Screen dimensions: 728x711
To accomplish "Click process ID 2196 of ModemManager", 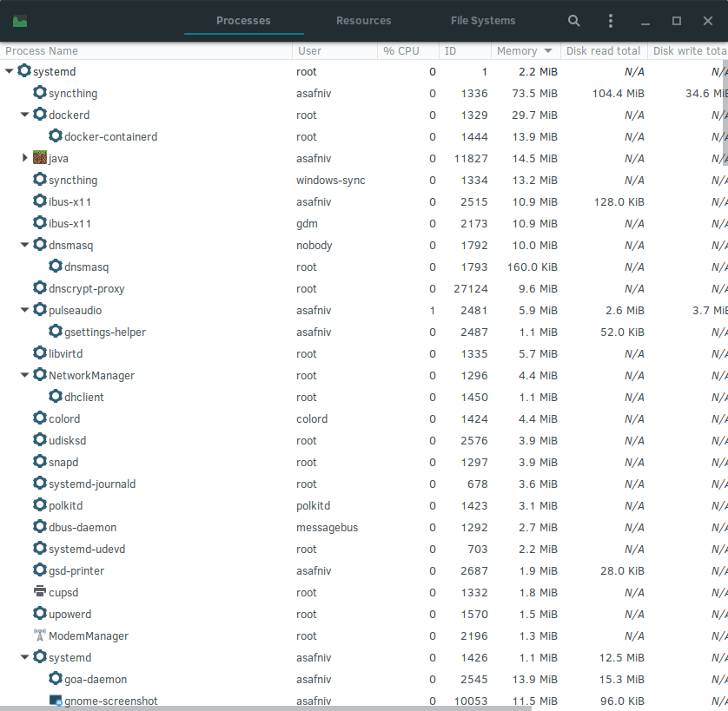I will click(x=473, y=635).
